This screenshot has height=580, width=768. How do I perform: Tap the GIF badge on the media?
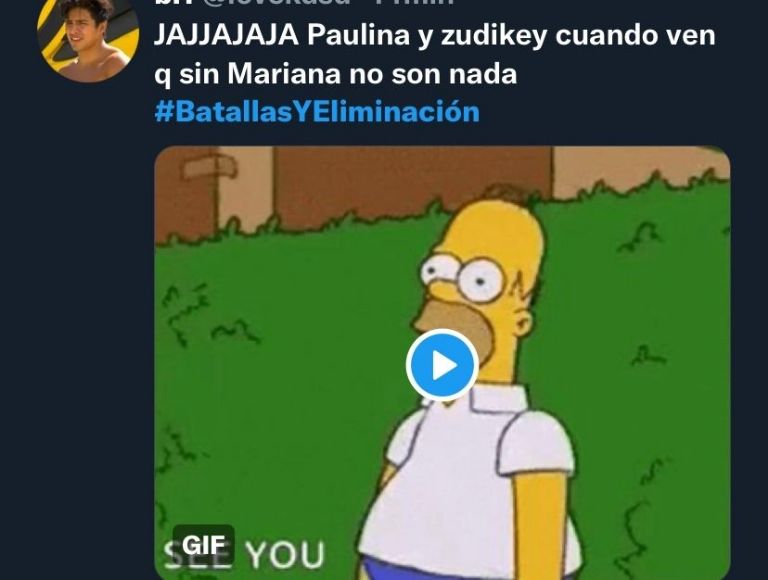[203, 544]
